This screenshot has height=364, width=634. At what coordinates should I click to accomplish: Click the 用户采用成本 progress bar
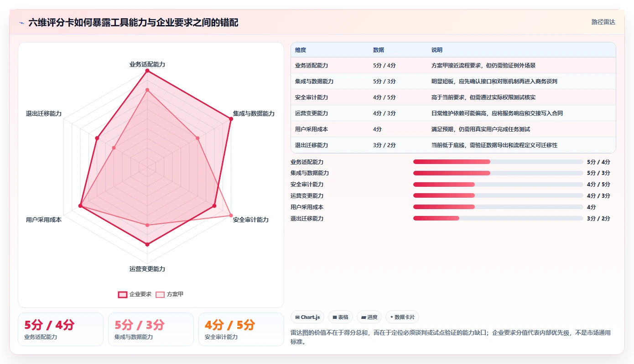tap(498, 207)
